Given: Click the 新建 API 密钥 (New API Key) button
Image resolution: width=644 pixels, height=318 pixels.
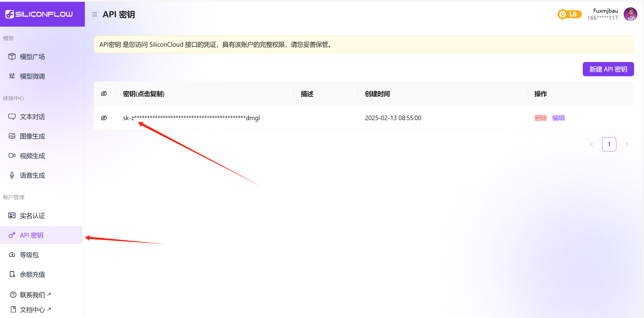Looking at the screenshot, I should tap(608, 69).
